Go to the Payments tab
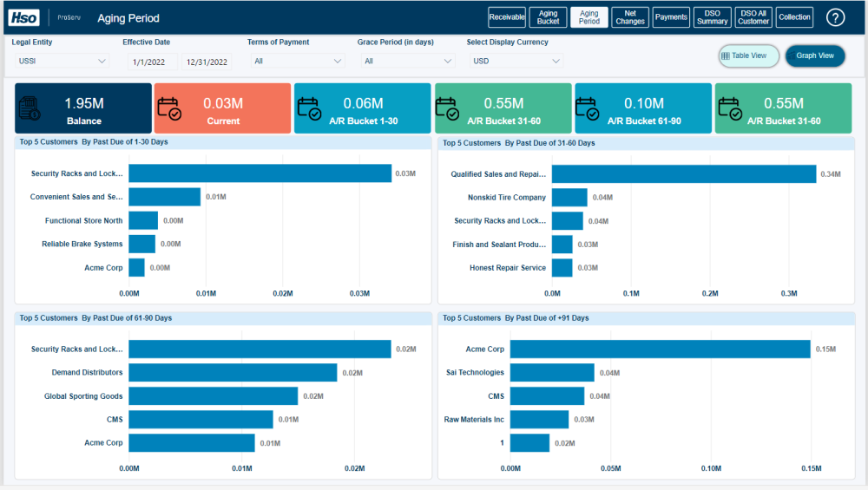Image resolution: width=868 pixels, height=490 pixels. point(671,17)
